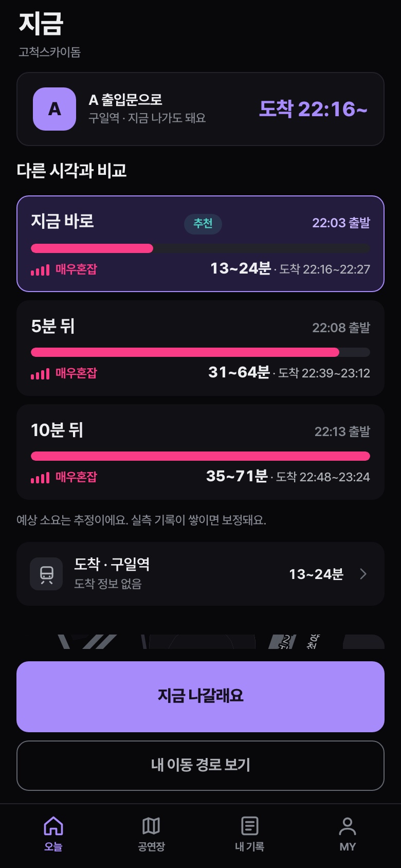Switch to the 내 기록 tab label
401x868 pixels.
coord(250,846)
